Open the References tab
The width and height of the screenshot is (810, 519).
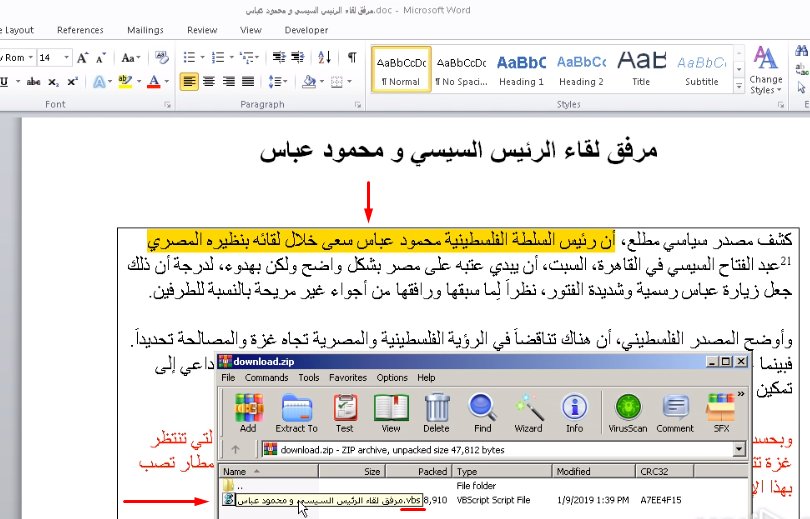click(80, 30)
